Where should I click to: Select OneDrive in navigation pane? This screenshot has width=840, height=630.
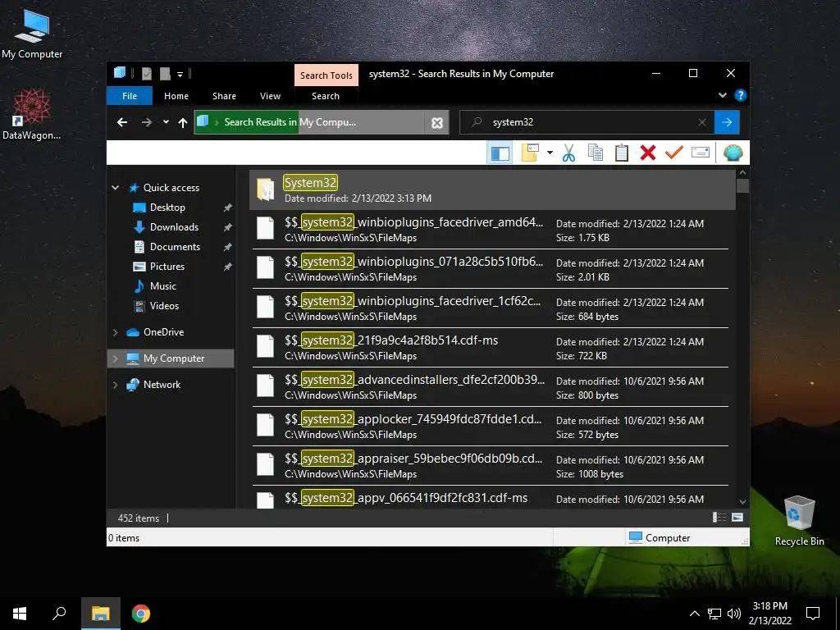click(163, 332)
